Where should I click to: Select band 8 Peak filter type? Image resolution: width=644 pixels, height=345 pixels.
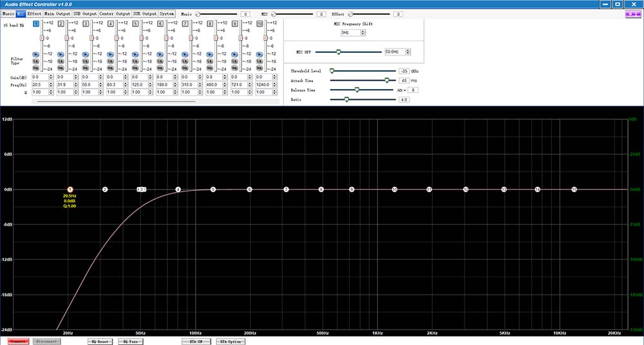pyautogui.click(x=210, y=54)
